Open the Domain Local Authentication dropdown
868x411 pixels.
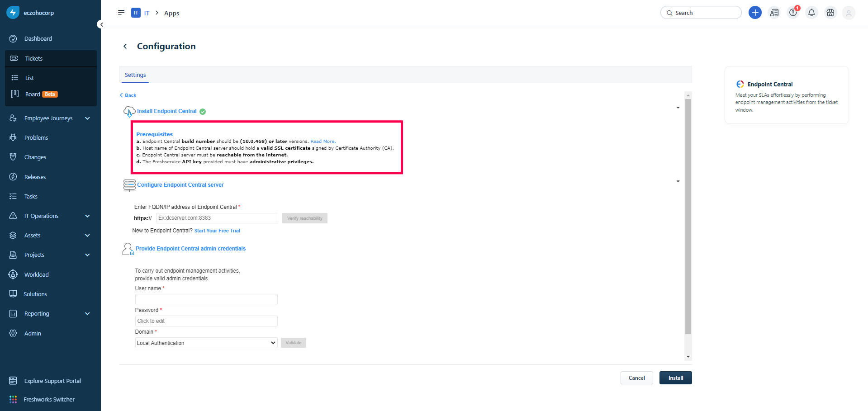(x=206, y=343)
